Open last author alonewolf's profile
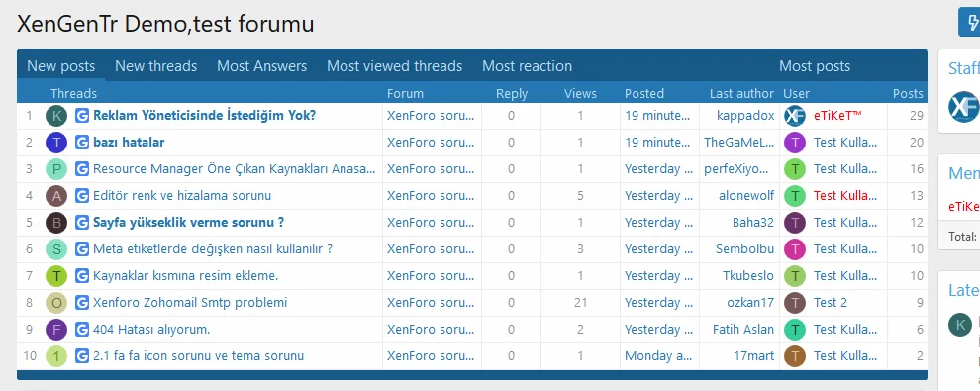This screenshot has height=391, width=980. 746,196
